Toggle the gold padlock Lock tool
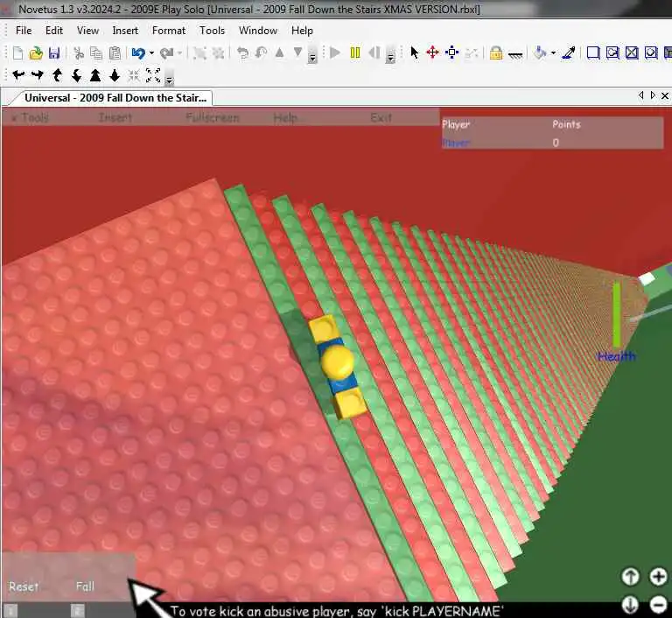Screen dimensions: 672x618 (x=496, y=53)
